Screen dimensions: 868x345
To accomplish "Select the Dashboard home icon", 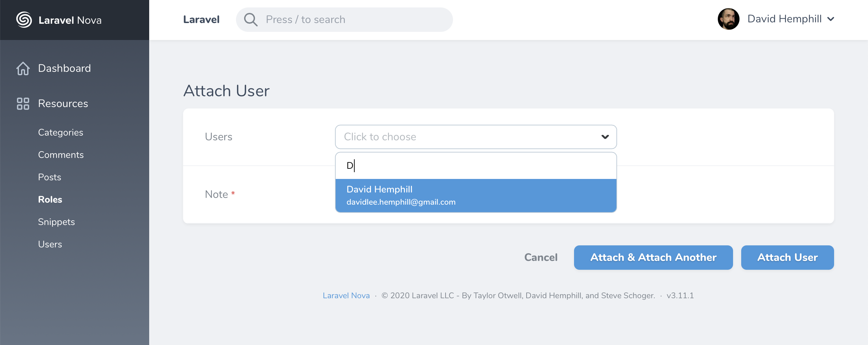I will [x=23, y=68].
